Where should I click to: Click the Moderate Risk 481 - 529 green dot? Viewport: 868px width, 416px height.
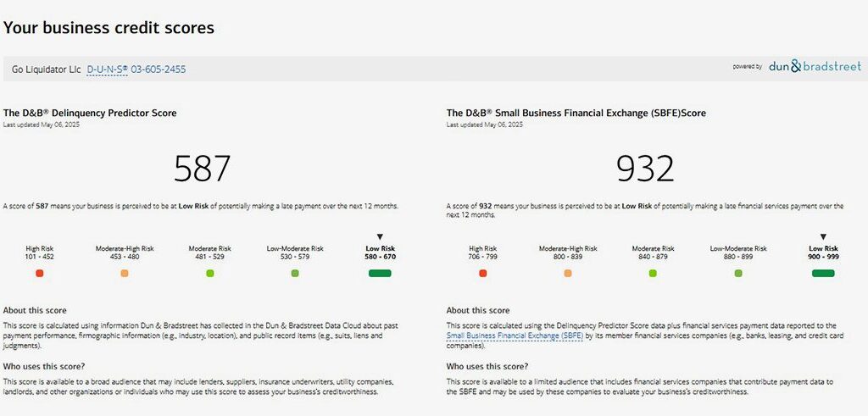[209, 274]
